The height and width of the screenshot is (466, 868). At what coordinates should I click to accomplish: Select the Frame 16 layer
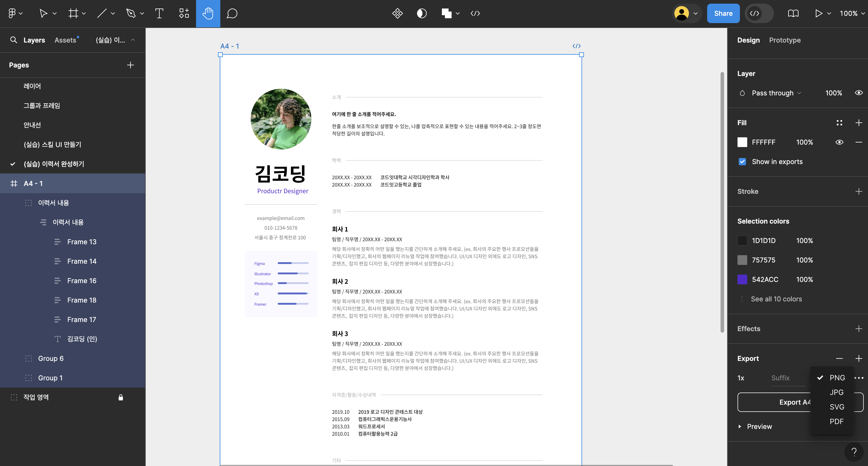[x=82, y=281]
